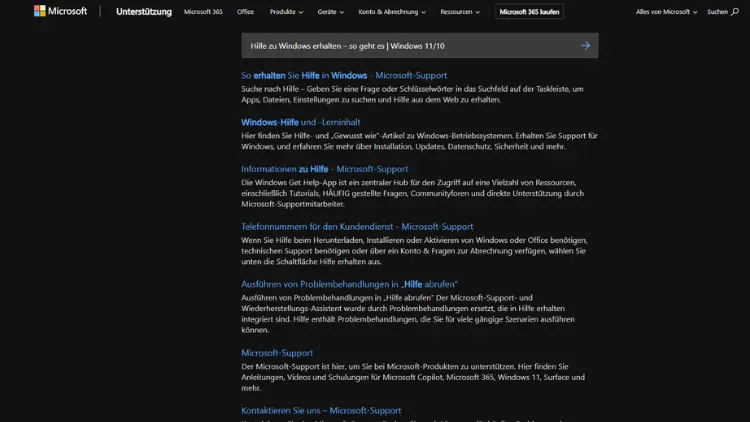Open Microsoft 365 in the navigation
The image size is (750, 422).
click(x=203, y=11)
